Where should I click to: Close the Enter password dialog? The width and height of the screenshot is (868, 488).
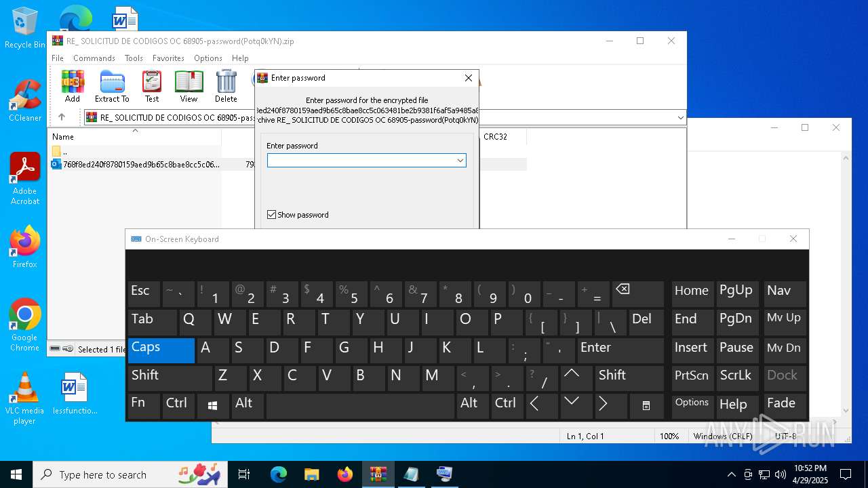[468, 78]
